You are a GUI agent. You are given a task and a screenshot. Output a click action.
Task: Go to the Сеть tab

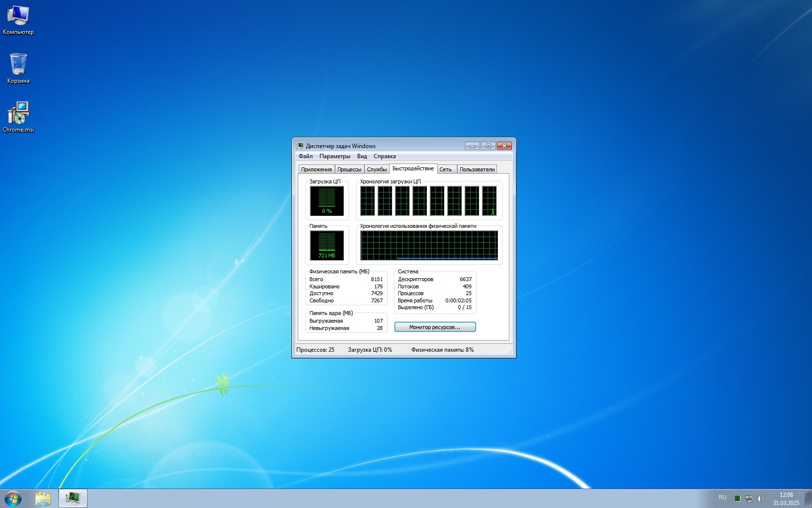coord(446,169)
